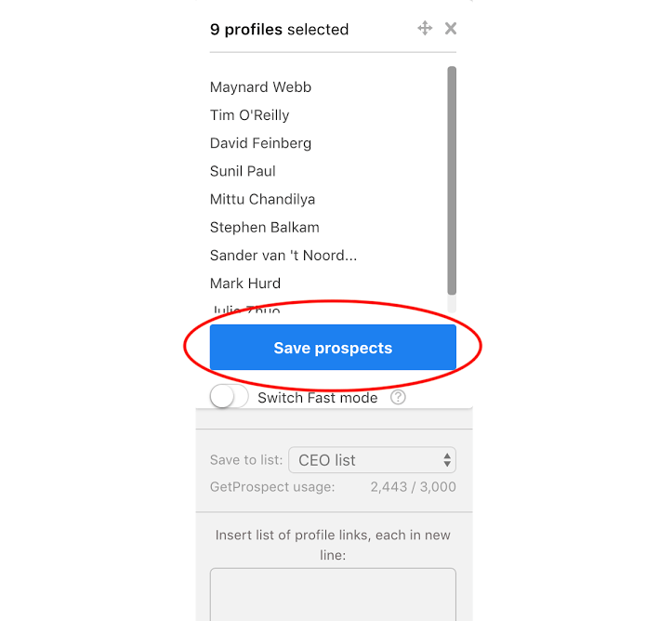Screen dimensions: 672x621
Task: Open the Save to list dropdown
Action: tap(372, 460)
